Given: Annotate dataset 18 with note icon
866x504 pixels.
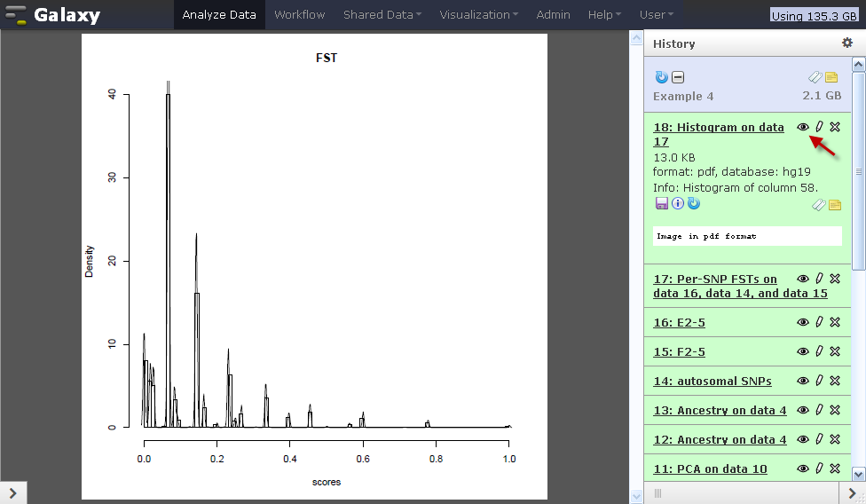Looking at the screenshot, I should [835, 205].
